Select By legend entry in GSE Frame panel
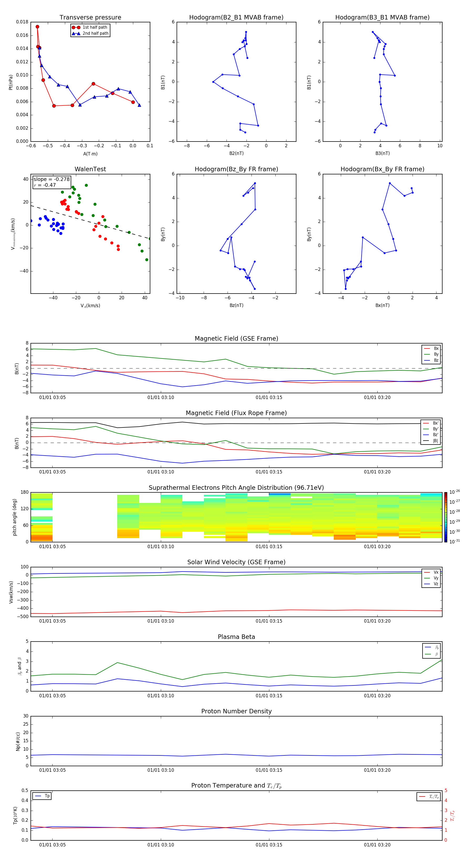The height and width of the screenshot is (868, 473). (431, 354)
